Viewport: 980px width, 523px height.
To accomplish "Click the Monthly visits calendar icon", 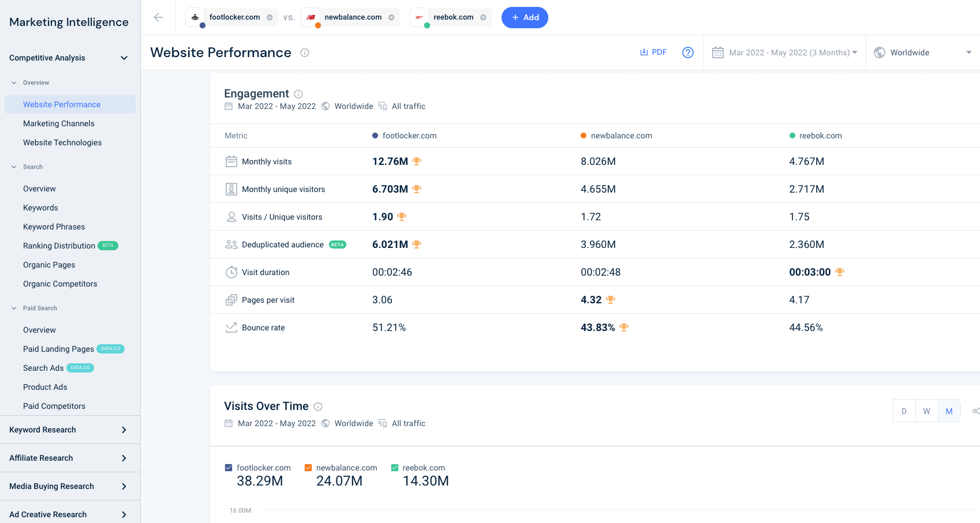I will [x=231, y=161].
